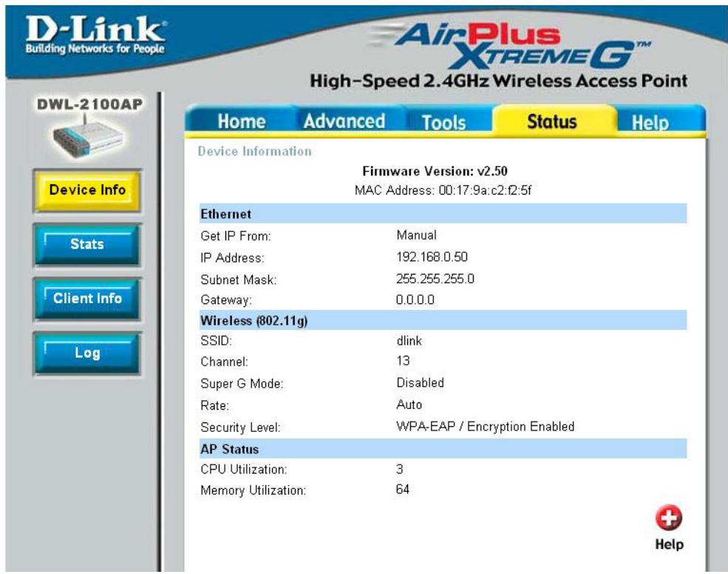Switch to the Advanced tab
Screen dimensions: 728x574
click(x=344, y=121)
